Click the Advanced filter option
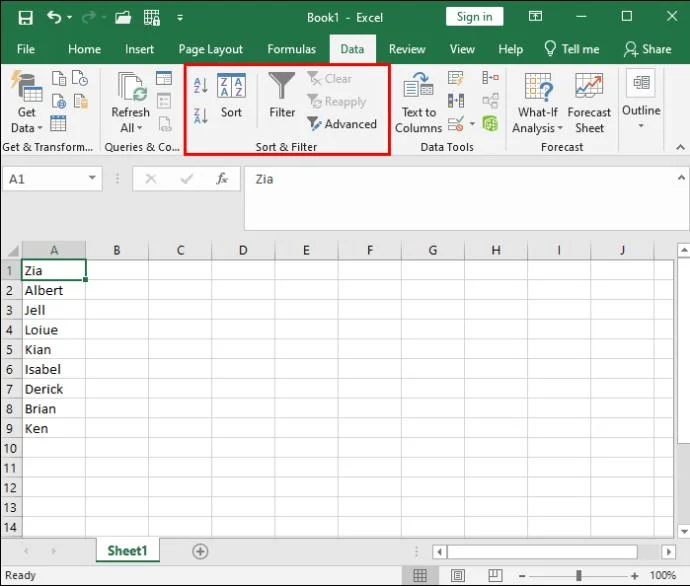The width and height of the screenshot is (690, 586). 342,124
